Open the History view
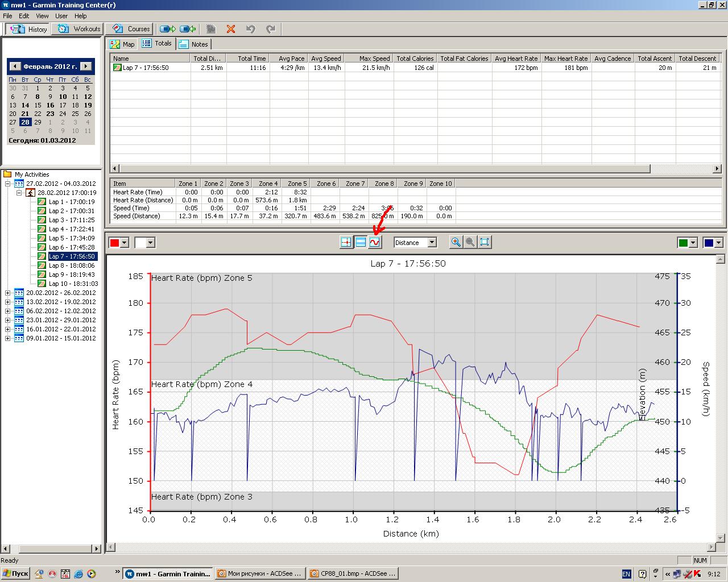 coord(28,29)
